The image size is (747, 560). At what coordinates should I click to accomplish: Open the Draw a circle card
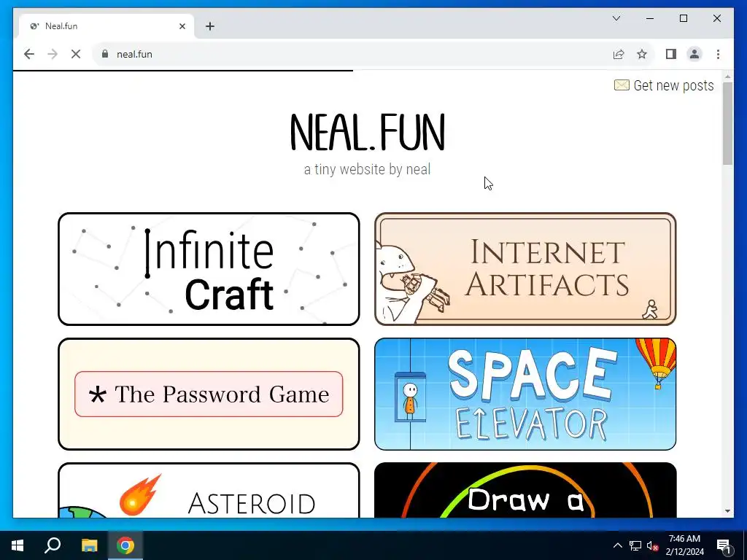(525, 491)
